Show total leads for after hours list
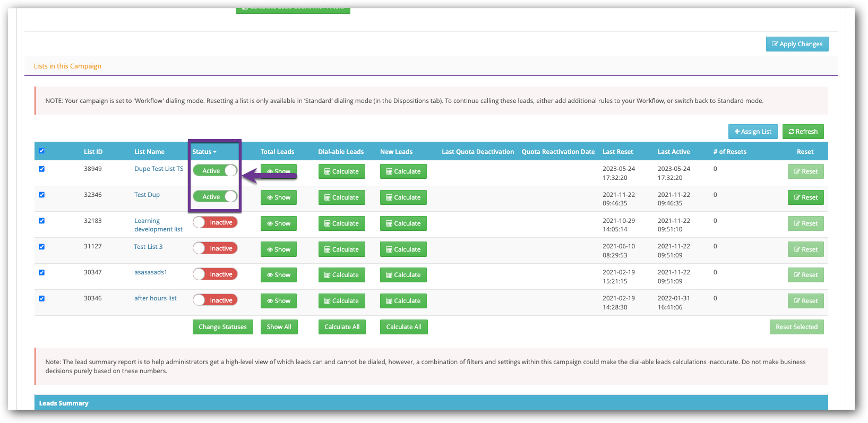868x423 pixels. (x=278, y=301)
